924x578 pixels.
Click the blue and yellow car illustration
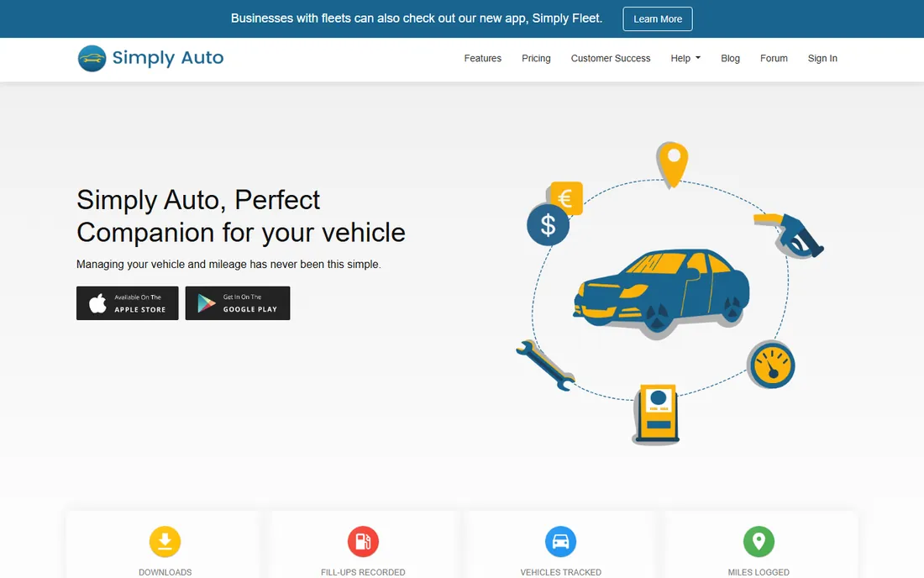[x=662, y=293]
